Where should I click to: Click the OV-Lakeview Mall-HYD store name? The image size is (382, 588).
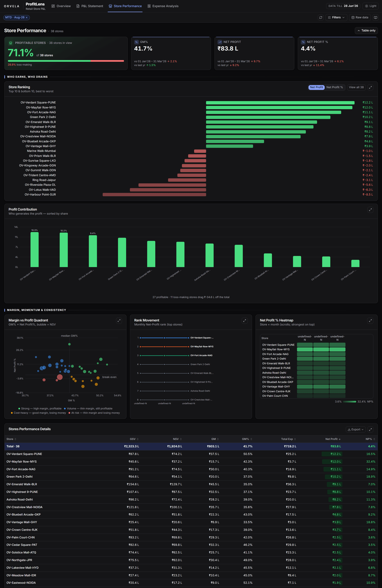[x=22, y=568]
